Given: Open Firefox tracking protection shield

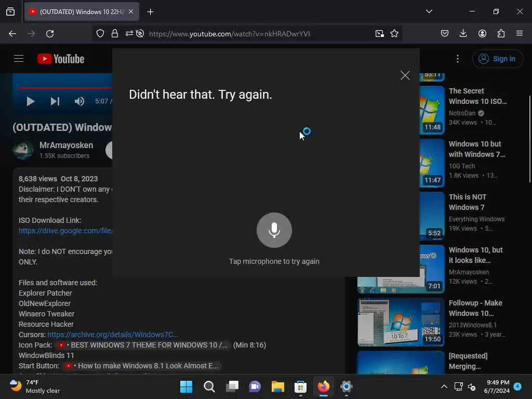Looking at the screenshot, I should (x=100, y=34).
